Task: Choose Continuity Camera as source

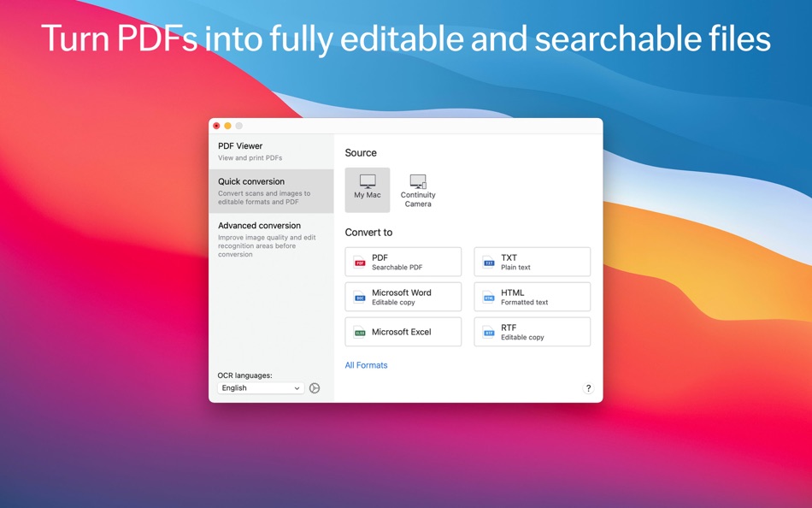Action: click(418, 191)
